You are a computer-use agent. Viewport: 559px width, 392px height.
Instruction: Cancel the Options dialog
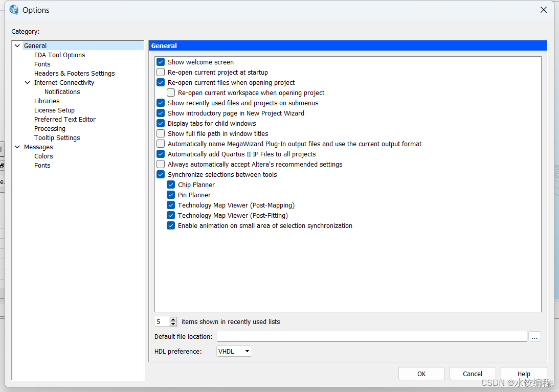[473, 374]
